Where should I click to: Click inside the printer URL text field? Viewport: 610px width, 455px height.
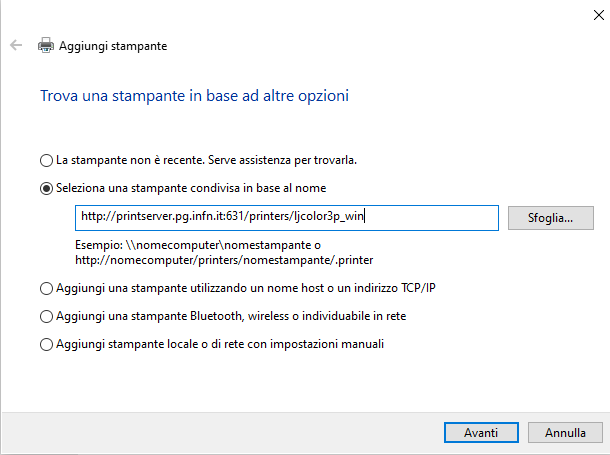(287, 218)
